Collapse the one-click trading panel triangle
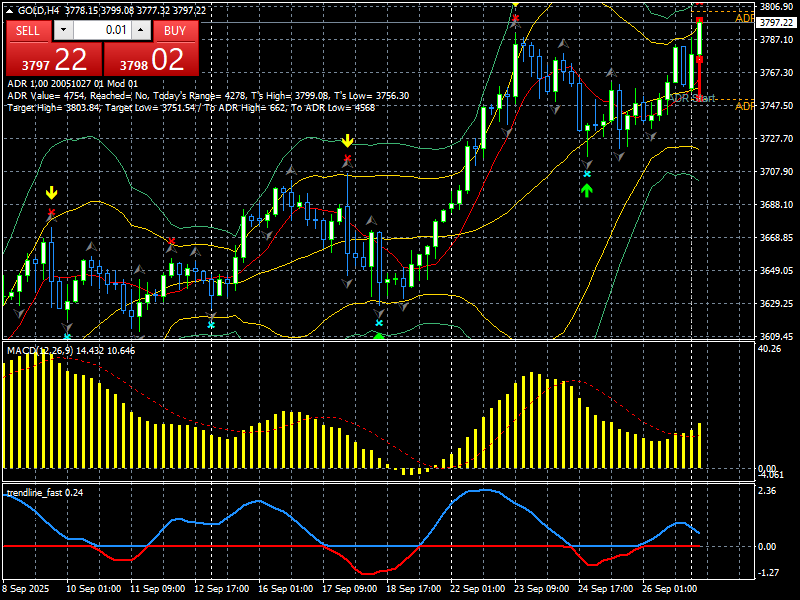800x600 pixels. point(10,10)
